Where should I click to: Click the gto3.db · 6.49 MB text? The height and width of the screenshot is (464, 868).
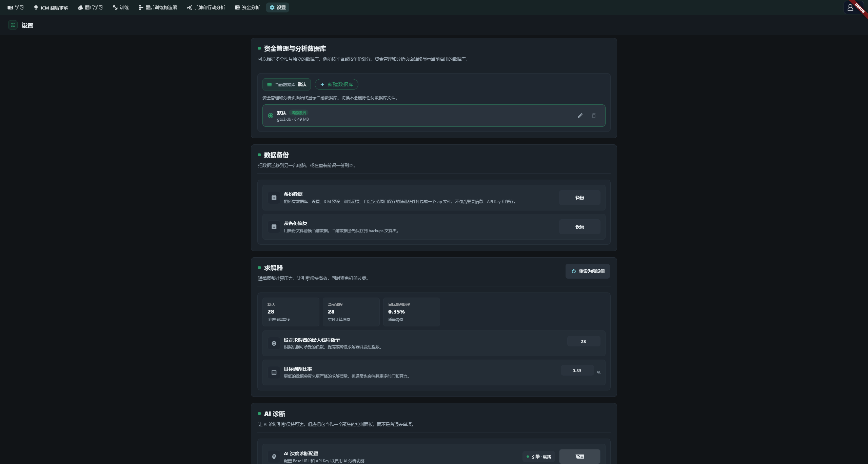tap(293, 119)
